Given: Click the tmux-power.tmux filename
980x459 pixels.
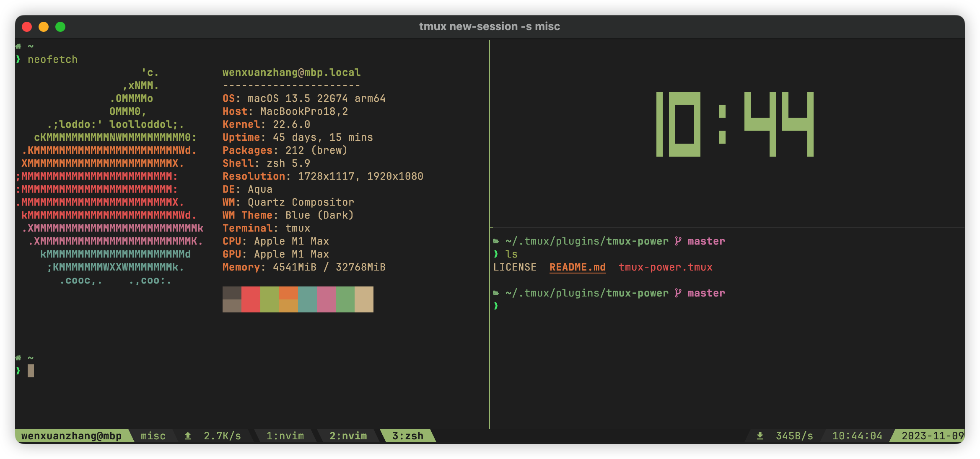Looking at the screenshot, I should click(x=666, y=267).
